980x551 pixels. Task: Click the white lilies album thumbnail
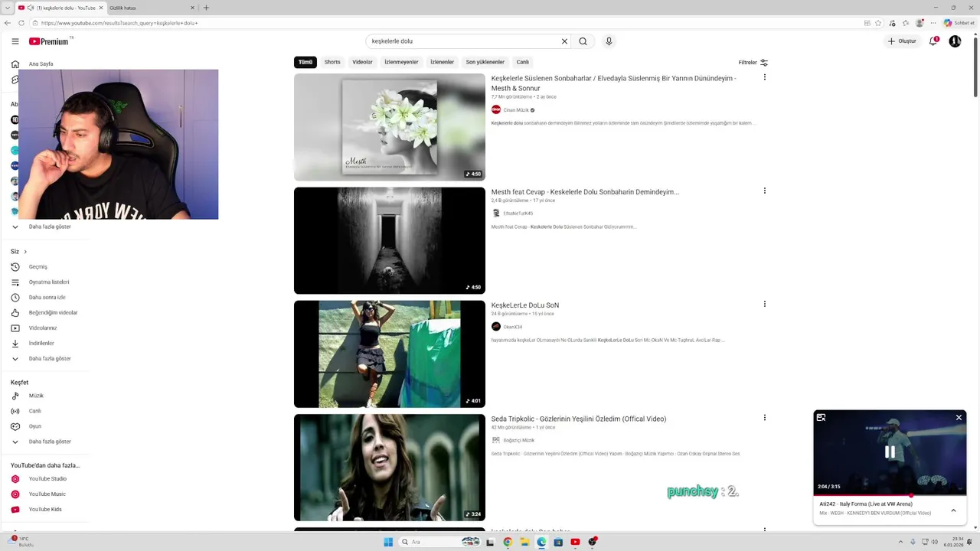(x=390, y=127)
